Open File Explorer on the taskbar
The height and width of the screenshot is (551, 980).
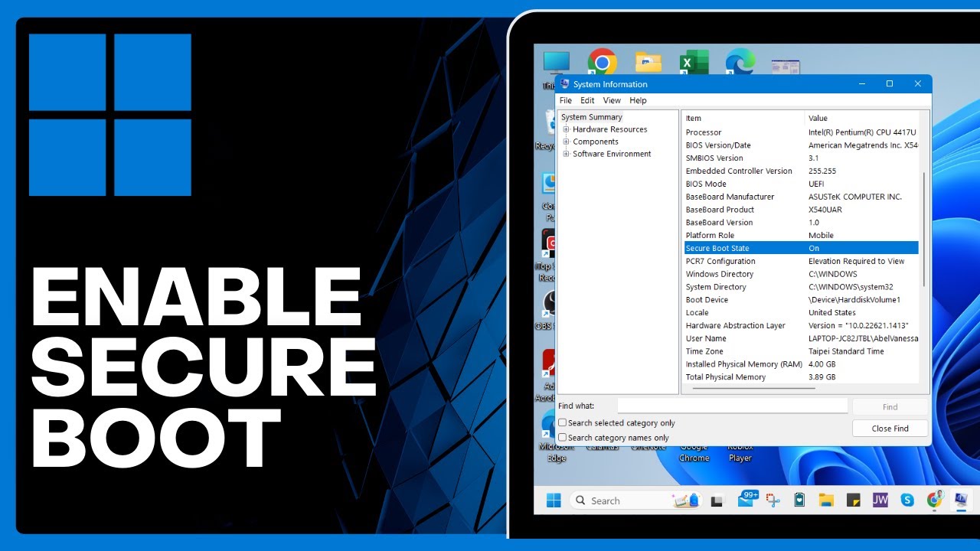826,500
